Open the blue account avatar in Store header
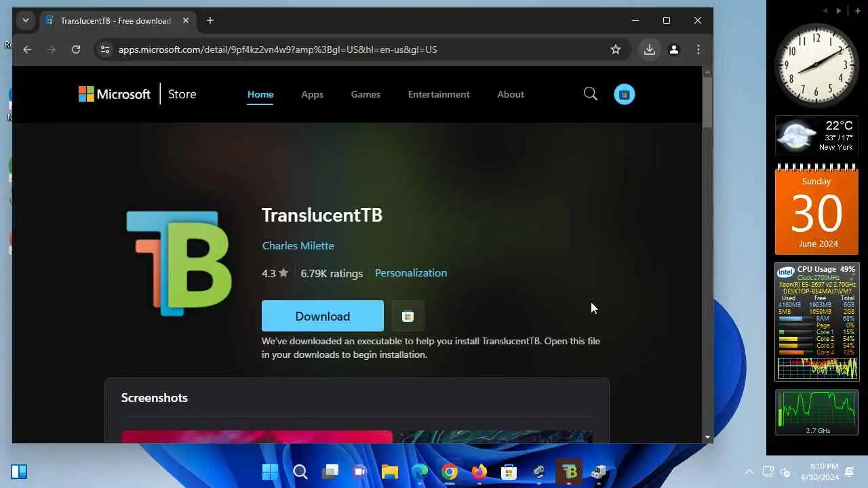 pos(625,94)
